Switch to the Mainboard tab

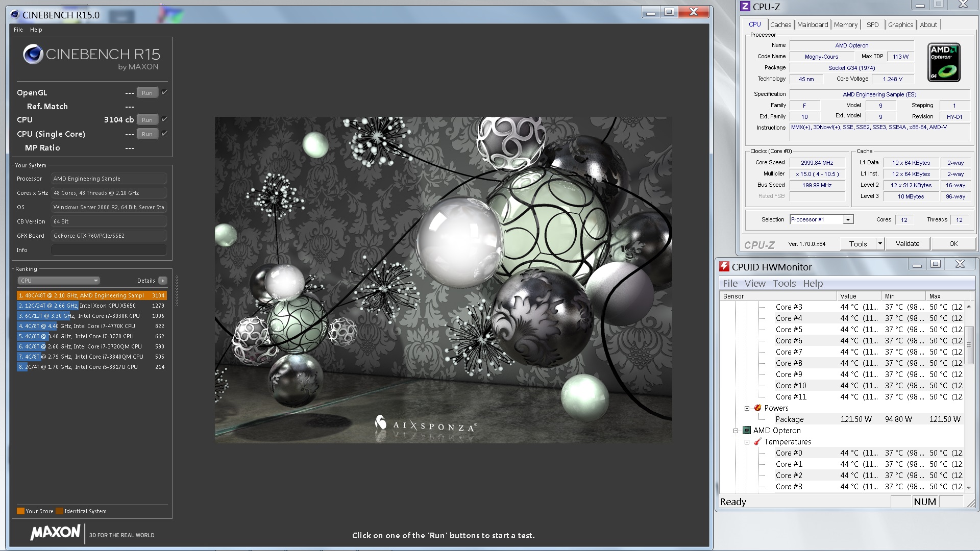813,24
